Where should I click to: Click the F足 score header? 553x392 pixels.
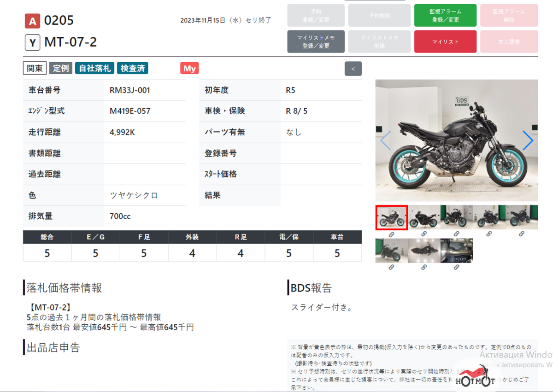[x=144, y=237]
